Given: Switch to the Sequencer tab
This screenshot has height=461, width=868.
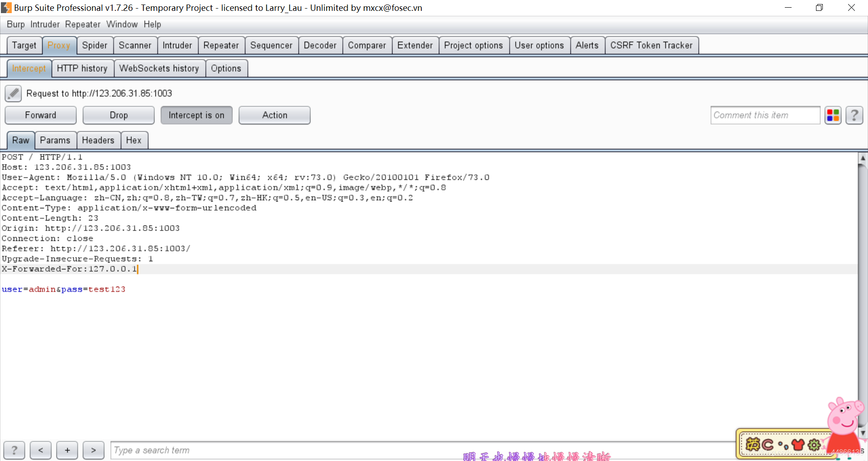Looking at the screenshot, I should [271, 45].
